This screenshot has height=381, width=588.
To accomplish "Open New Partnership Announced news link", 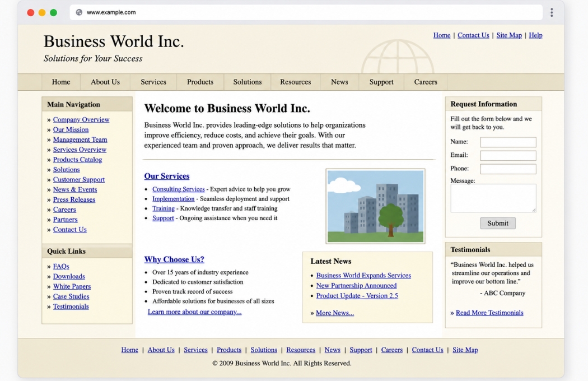I will point(356,286).
